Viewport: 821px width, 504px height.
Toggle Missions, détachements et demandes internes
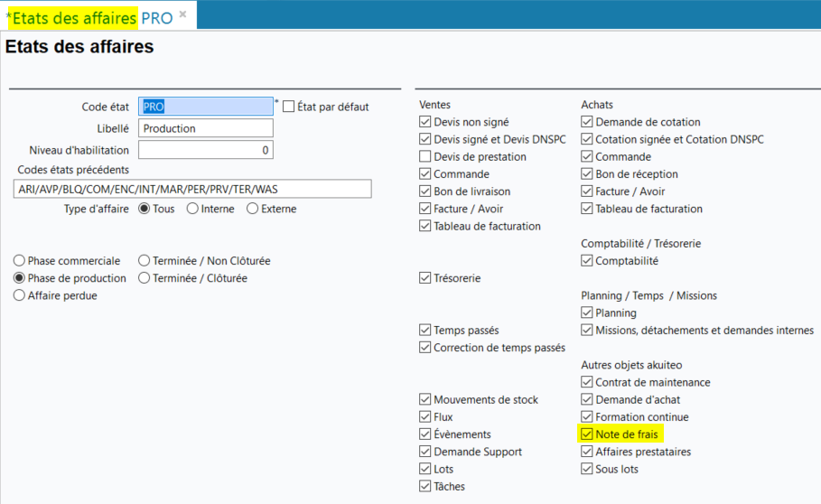(587, 331)
